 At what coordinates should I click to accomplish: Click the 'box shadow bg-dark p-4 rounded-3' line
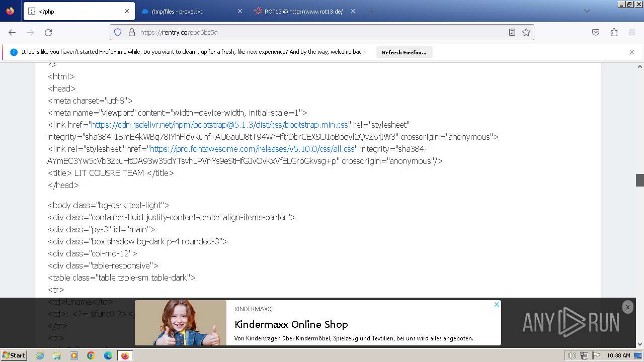[138, 241]
